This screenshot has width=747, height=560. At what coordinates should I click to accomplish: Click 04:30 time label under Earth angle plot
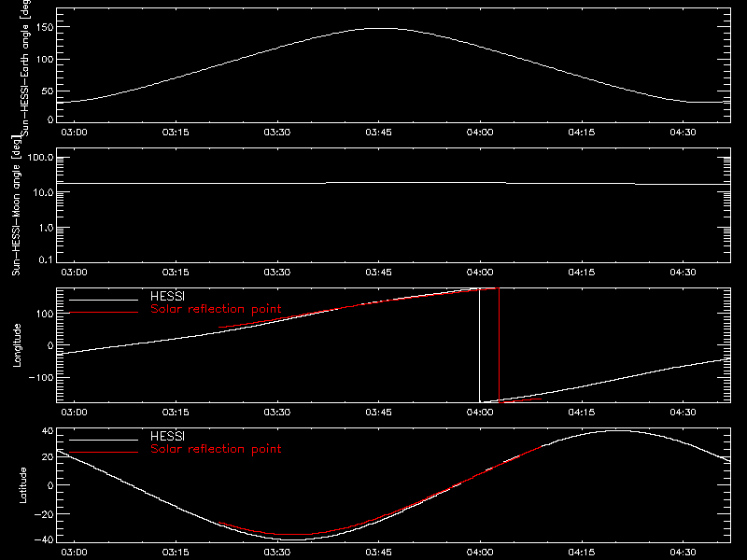point(683,133)
